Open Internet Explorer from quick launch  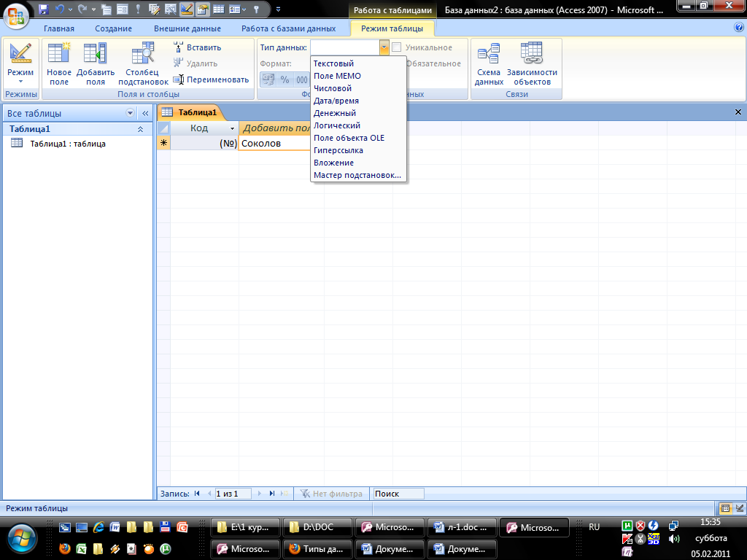click(98, 527)
